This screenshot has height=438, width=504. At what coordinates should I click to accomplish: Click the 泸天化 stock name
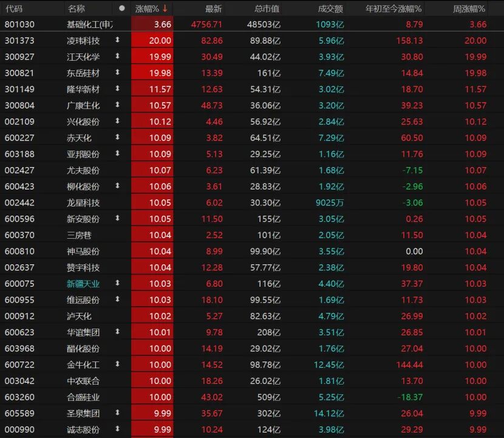(79, 316)
